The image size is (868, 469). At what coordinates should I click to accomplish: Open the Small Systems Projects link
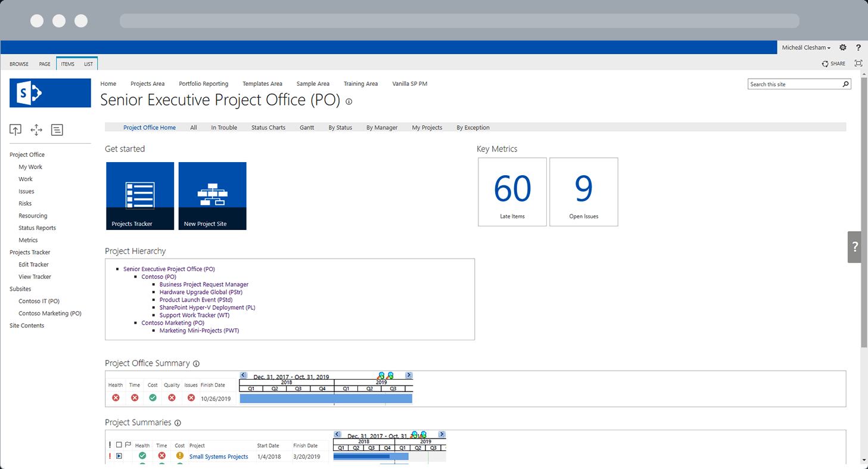click(218, 456)
